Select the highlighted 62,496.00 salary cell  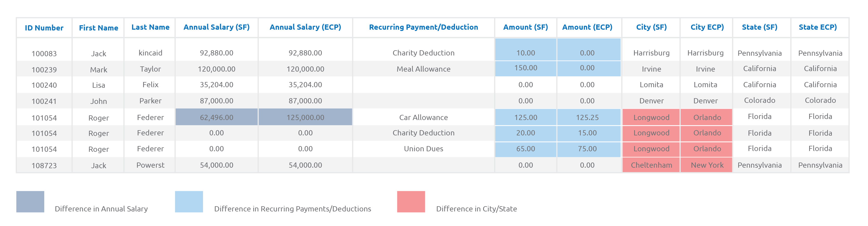click(x=216, y=117)
